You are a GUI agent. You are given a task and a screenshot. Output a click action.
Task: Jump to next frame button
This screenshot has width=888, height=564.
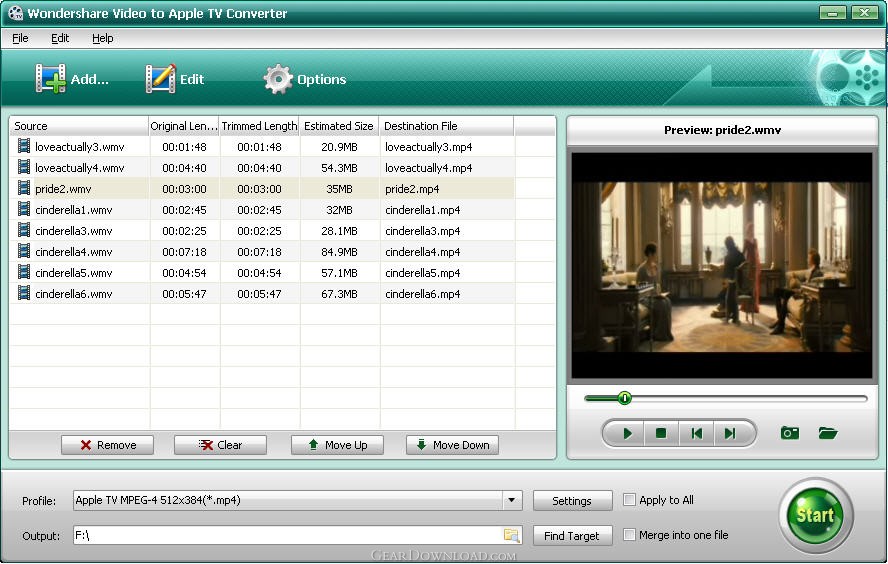tap(730, 433)
